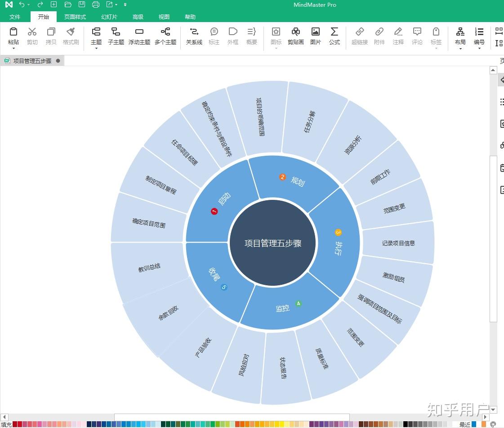Select the 执行 segment
The image size is (504, 428).
(336, 243)
